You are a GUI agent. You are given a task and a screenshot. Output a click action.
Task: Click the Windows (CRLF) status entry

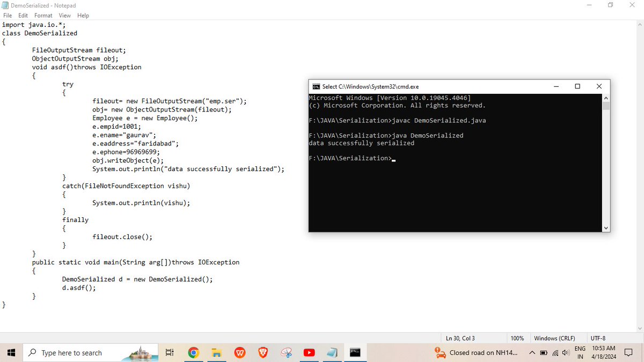pyautogui.click(x=554, y=338)
